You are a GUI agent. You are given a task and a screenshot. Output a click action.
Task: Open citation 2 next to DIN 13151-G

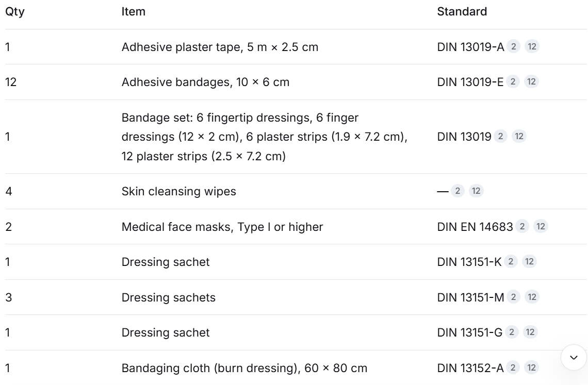coord(512,332)
